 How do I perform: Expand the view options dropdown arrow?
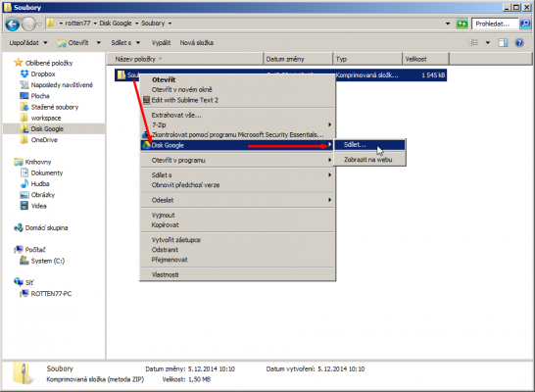point(488,43)
